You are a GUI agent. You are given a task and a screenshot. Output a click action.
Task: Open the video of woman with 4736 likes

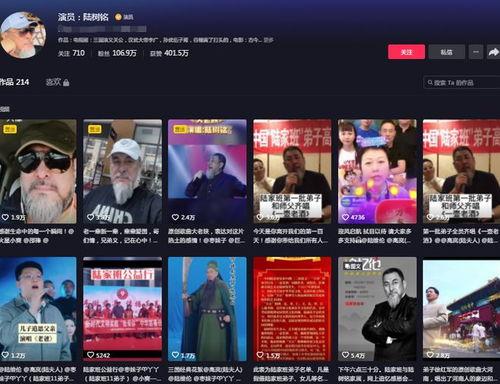click(x=377, y=171)
